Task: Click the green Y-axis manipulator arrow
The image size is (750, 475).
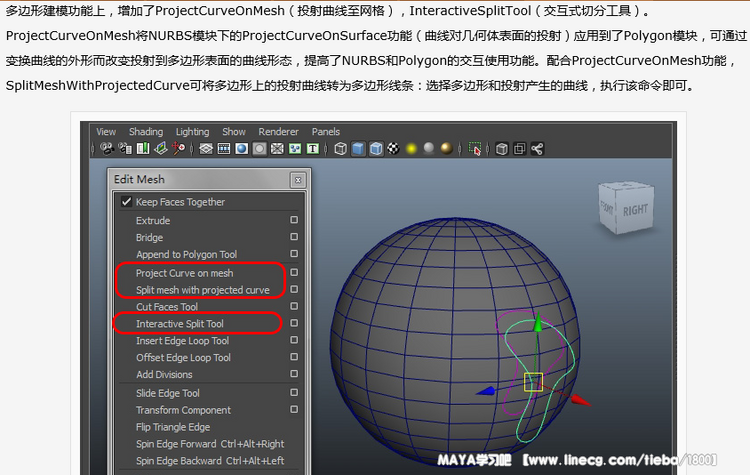Action: (538, 322)
